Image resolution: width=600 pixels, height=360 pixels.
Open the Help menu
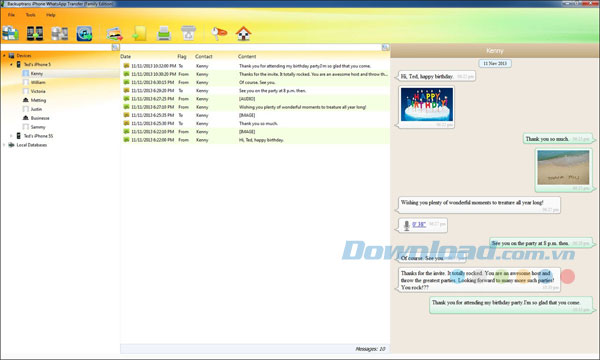[51, 15]
